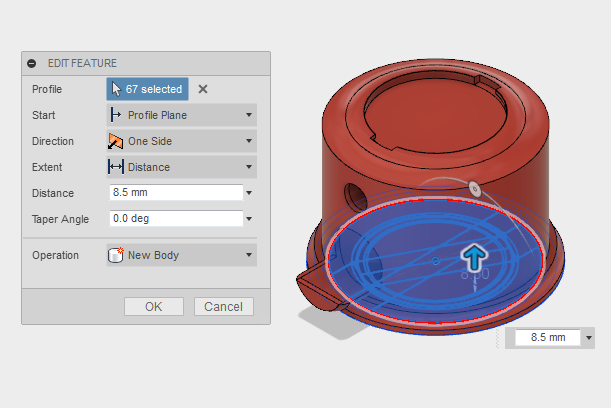Click the side hole on red body
The image size is (611, 408).
point(355,197)
